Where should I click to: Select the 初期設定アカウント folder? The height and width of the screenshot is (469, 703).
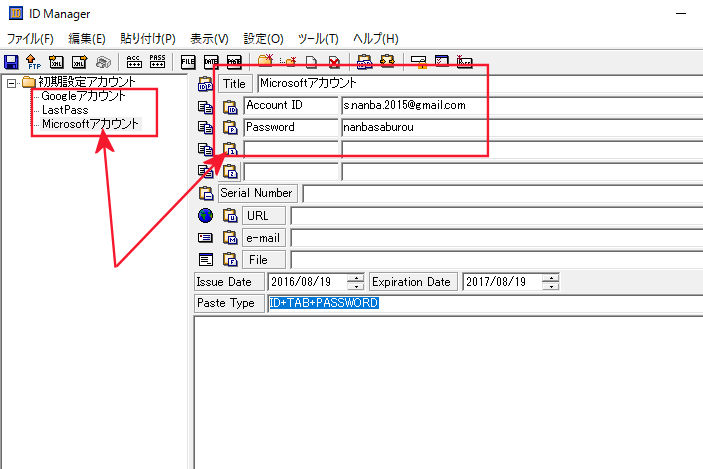(x=87, y=82)
